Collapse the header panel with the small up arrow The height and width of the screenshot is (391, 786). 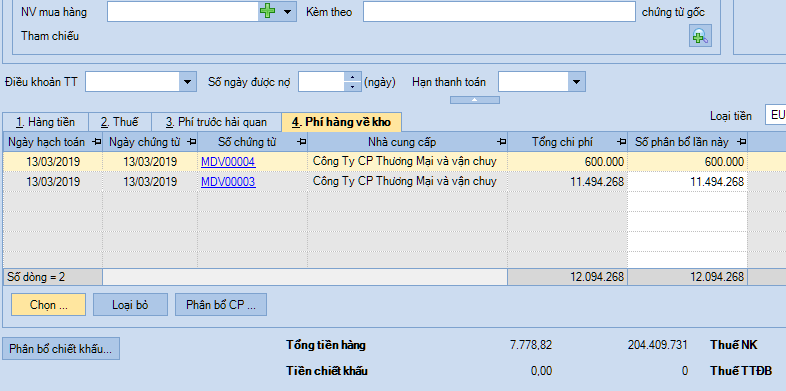click(474, 100)
